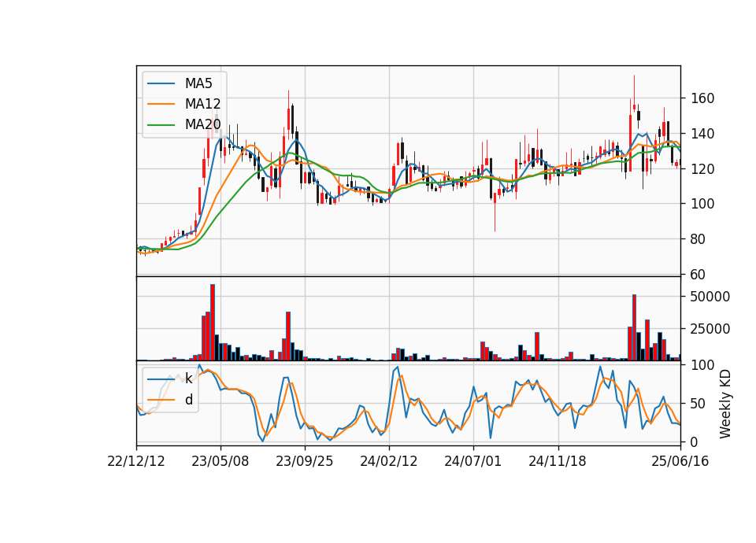Click the k legend label in KD panel
Image resolution: width=756 pixels, height=543 pixels.
(x=188, y=379)
